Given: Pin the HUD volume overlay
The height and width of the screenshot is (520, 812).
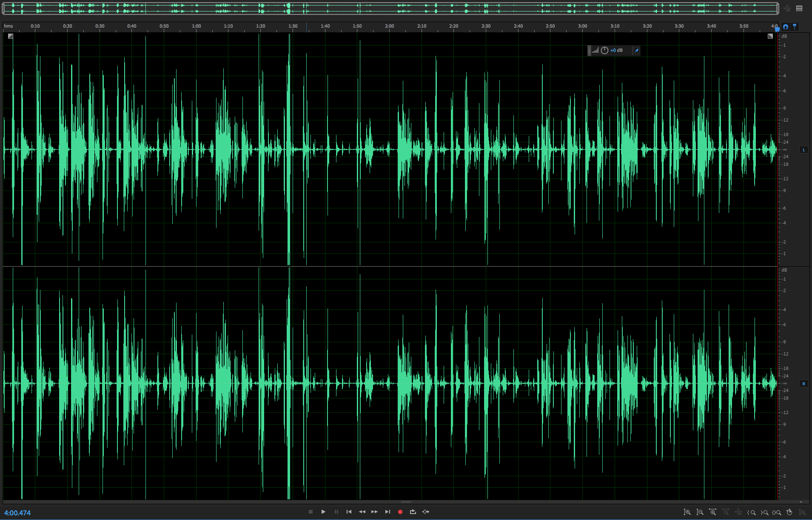Looking at the screenshot, I should [x=637, y=51].
